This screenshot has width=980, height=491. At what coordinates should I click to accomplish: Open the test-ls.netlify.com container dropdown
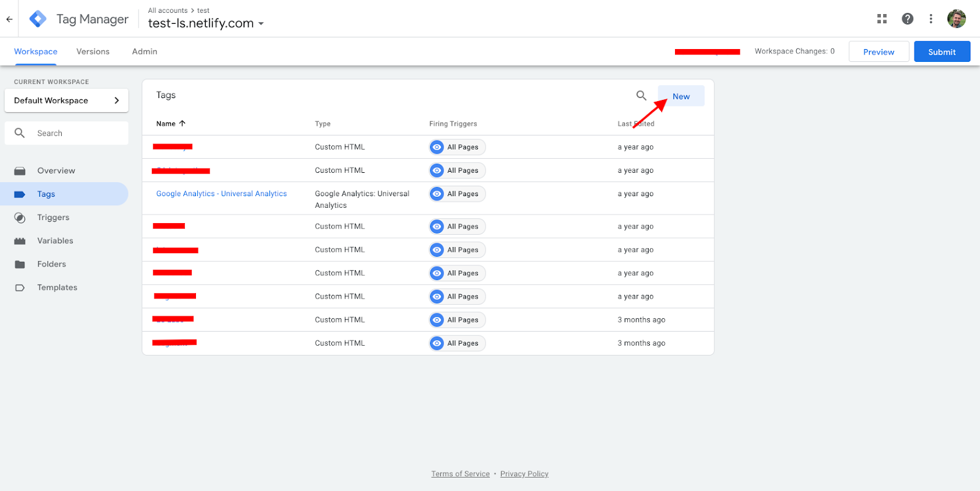tap(206, 23)
